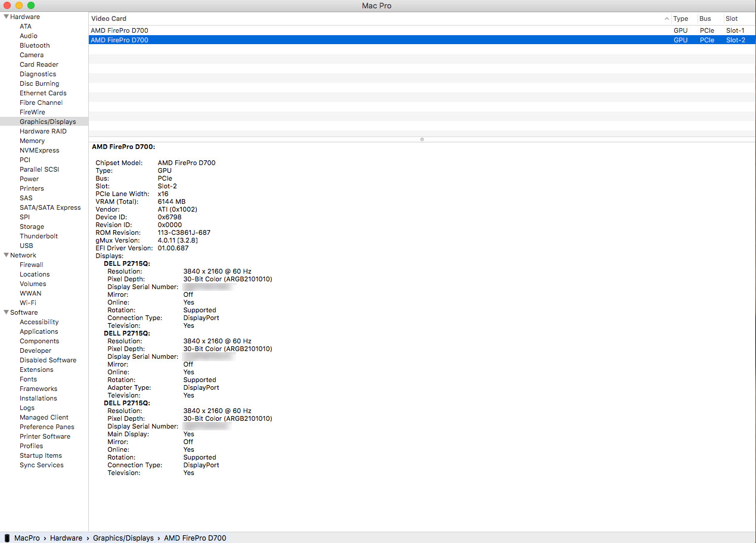This screenshot has height=543, width=756.
Task: Open Printer Software in the sidebar
Action: pyautogui.click(x=45, y=436)
